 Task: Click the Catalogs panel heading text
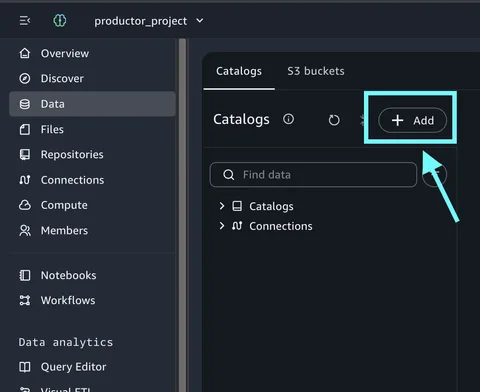tap(241, 119)
